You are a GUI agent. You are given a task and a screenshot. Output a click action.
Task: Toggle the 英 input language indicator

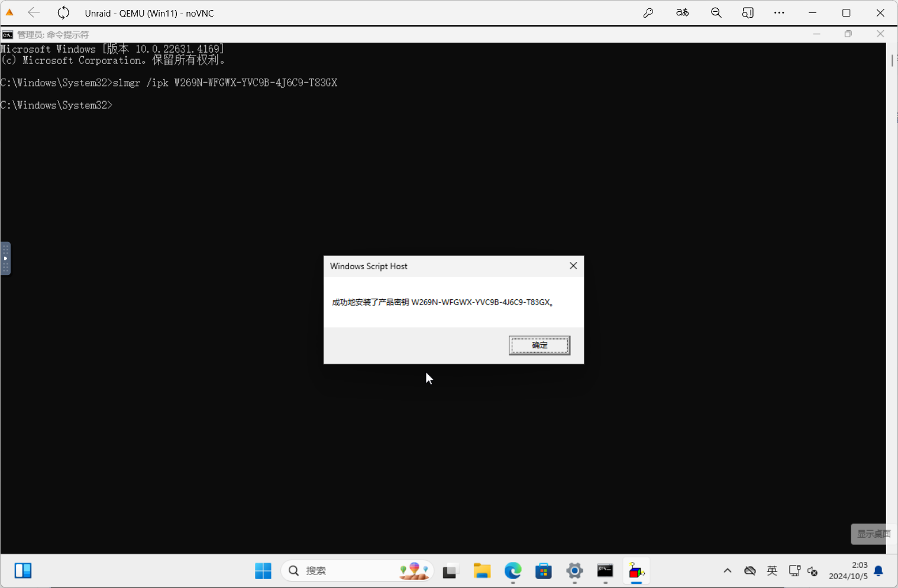(x=772, y=571)
